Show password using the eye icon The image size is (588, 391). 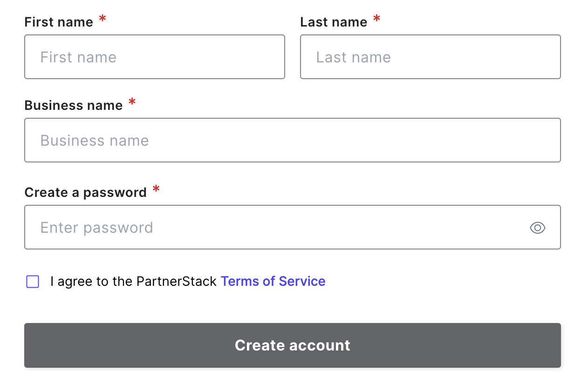[x=537, y=228]
